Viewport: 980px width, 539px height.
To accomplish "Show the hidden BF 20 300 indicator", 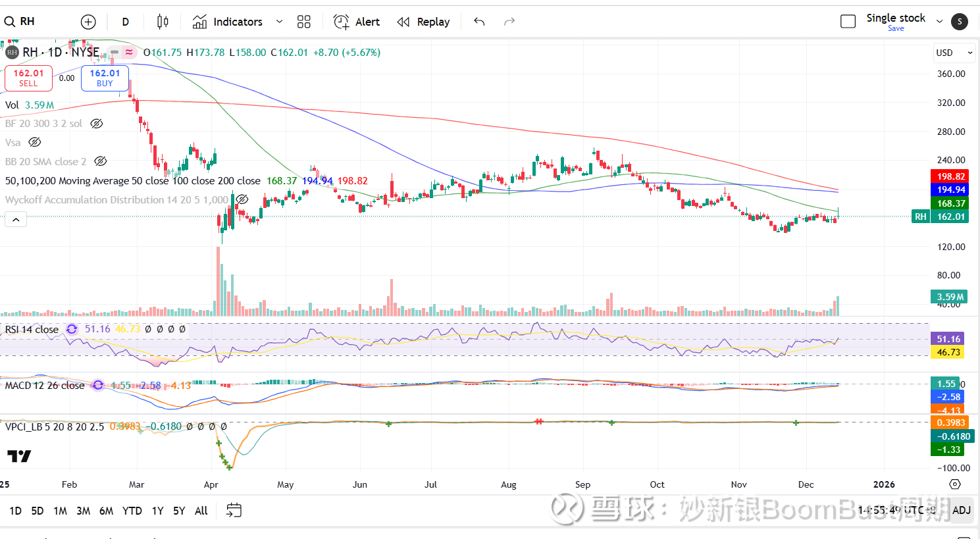I will tap(97, 124).
